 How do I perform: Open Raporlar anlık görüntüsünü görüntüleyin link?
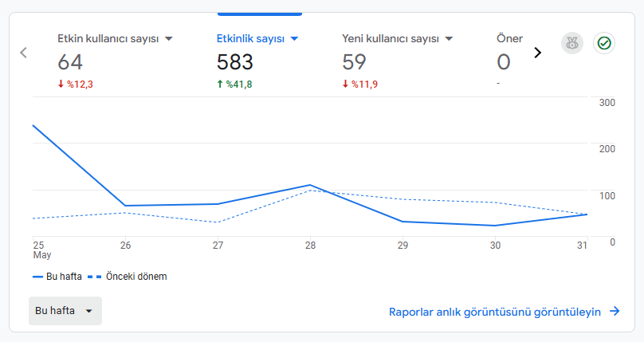494,312
